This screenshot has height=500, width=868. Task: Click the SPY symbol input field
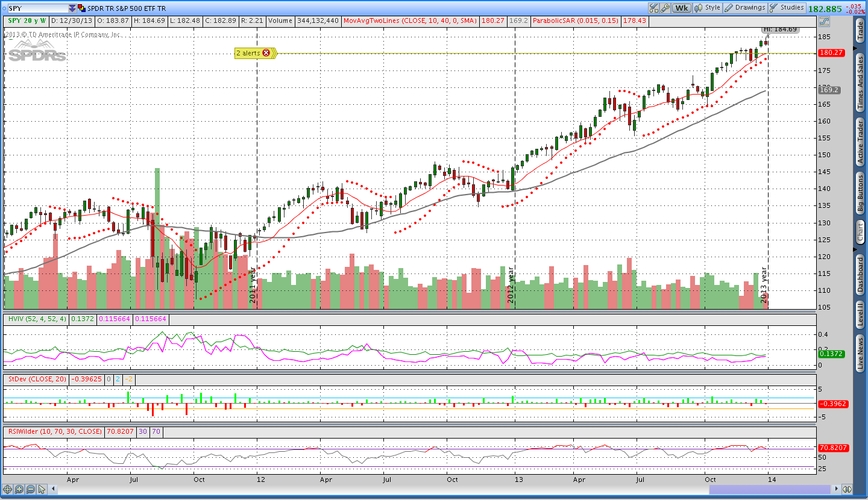coord(37,8)
